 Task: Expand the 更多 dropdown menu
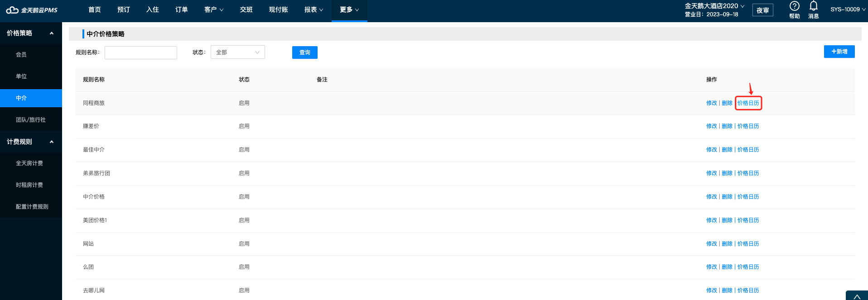pos(349,10)
